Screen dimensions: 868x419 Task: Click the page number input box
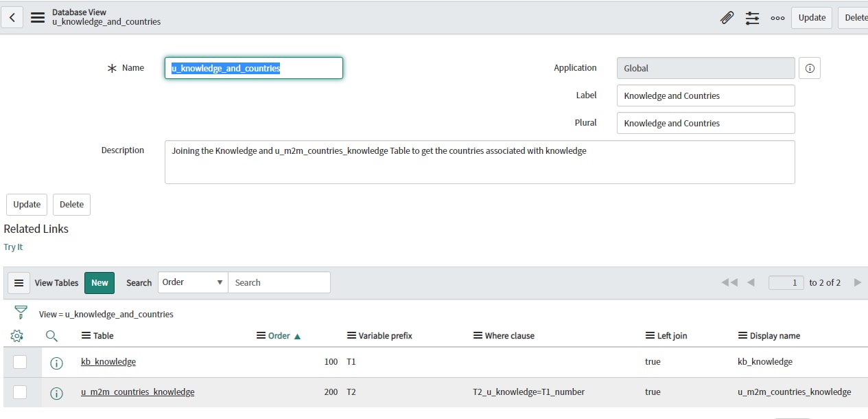(786, 282)
